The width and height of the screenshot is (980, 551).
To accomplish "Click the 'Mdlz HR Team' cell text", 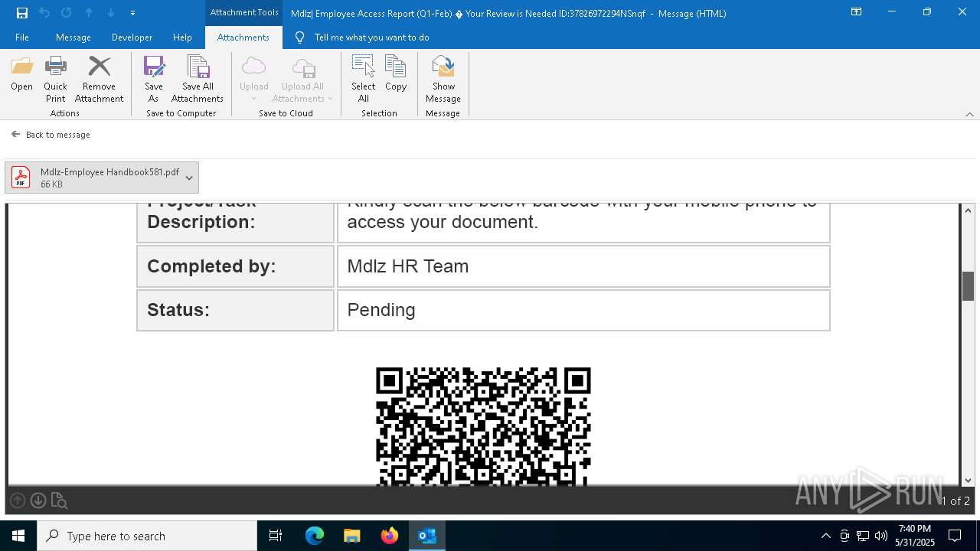I will pos(408,266).
